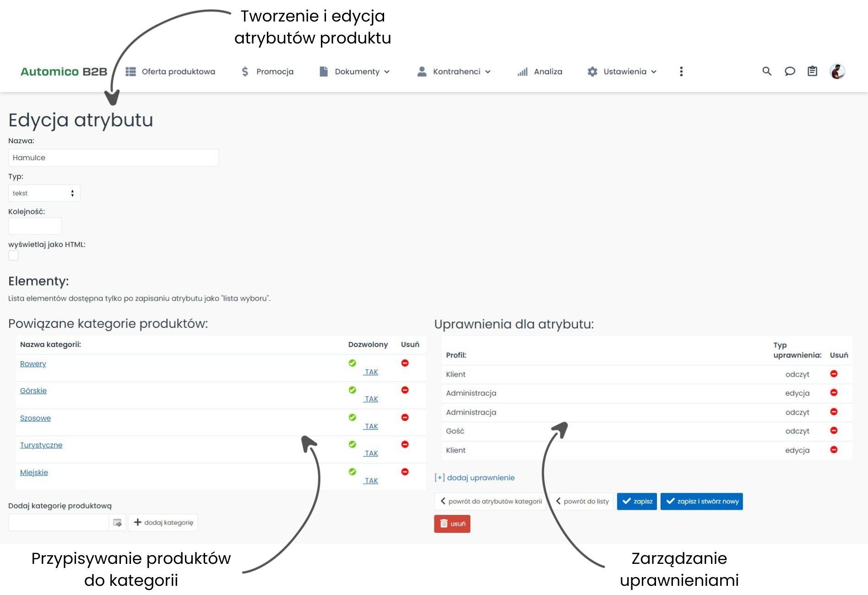Expand the Ustawienia settings menu
Screen dimensions: 868x595
[x=622, y=71]
